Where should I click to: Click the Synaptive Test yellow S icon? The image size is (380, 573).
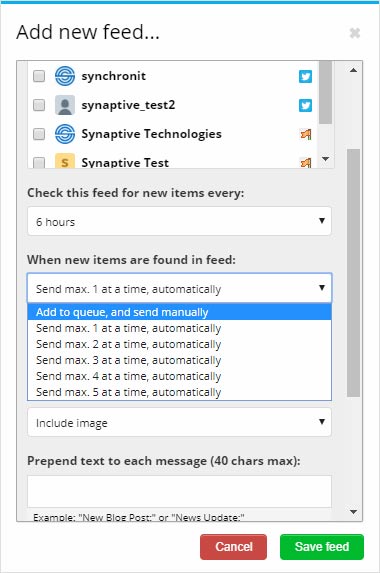coord(65,161)
